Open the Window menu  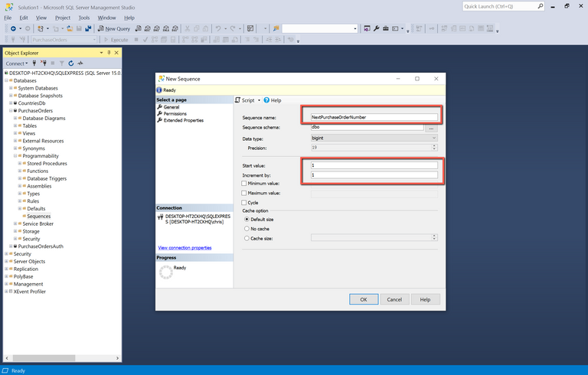pos(106,18)
